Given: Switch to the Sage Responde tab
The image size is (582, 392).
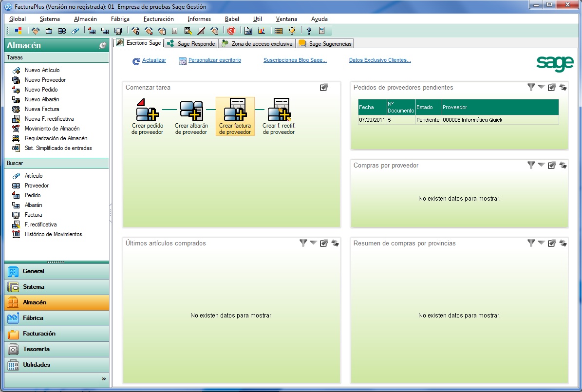Looking at the screenshot, I should (x=191, y=43).
